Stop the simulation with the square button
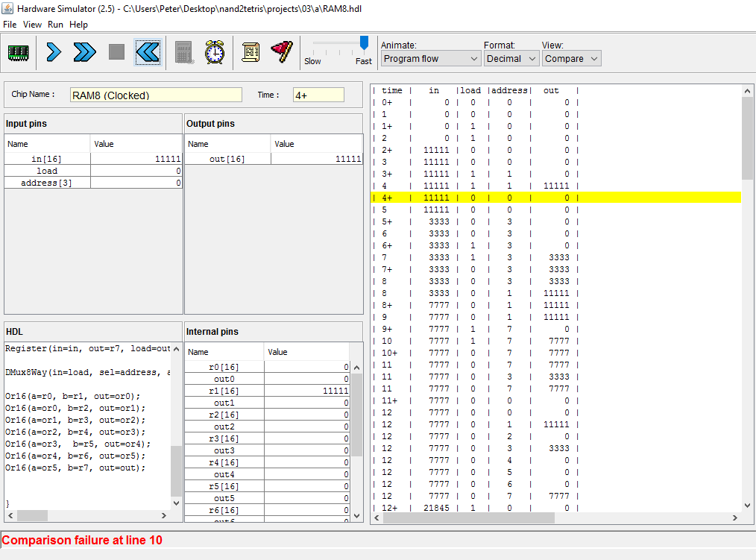 coord(116,52)
